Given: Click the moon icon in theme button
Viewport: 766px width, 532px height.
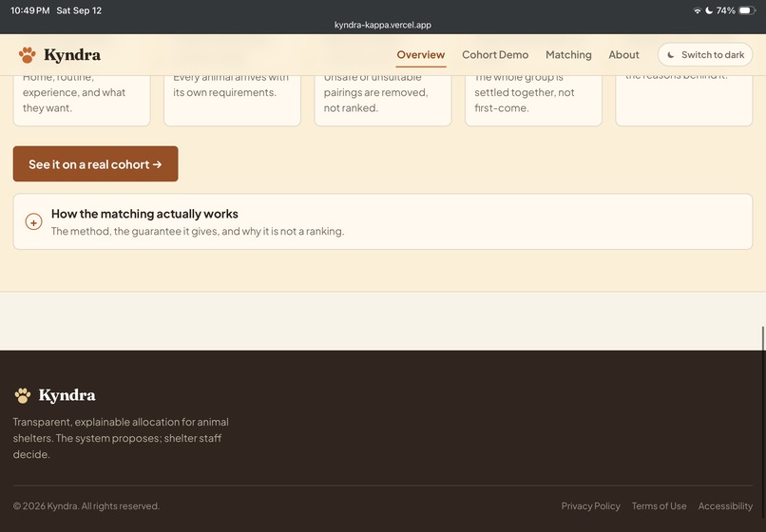Looking at the screenshot, I should coord(671,55).
